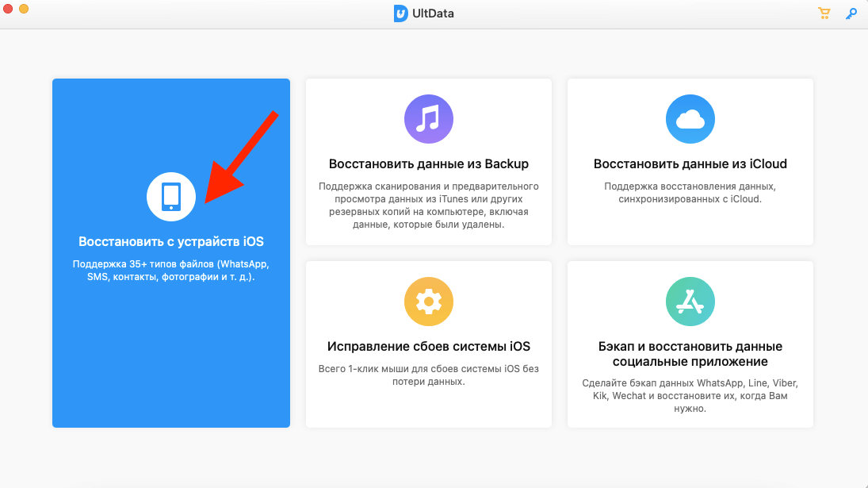This screenshot has width=868, height=488.
Task: Click the yellow gear system repair icon
Action: click(429, 302)
